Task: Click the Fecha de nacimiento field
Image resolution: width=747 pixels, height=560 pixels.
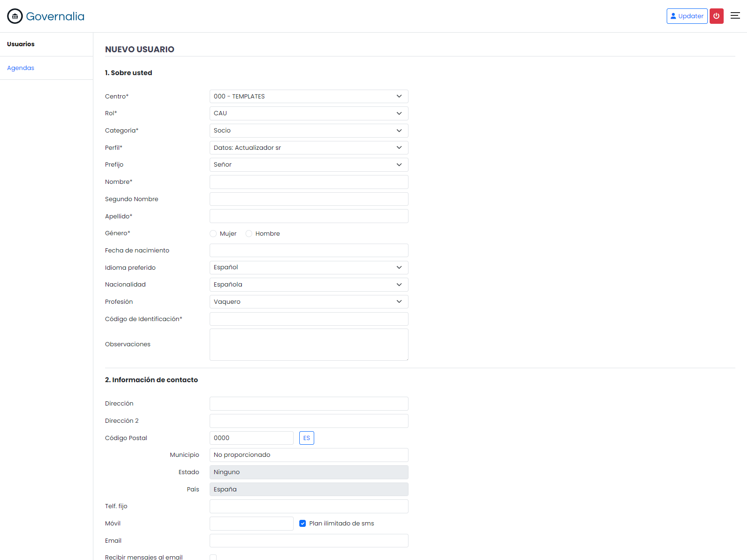Action: [x=309, y=250]
